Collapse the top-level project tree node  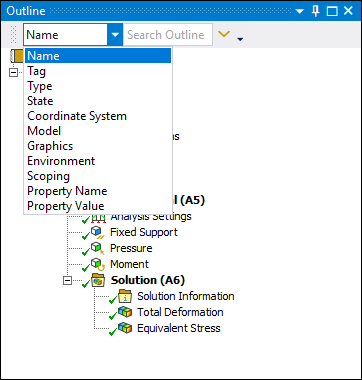(x=13, y=73)
